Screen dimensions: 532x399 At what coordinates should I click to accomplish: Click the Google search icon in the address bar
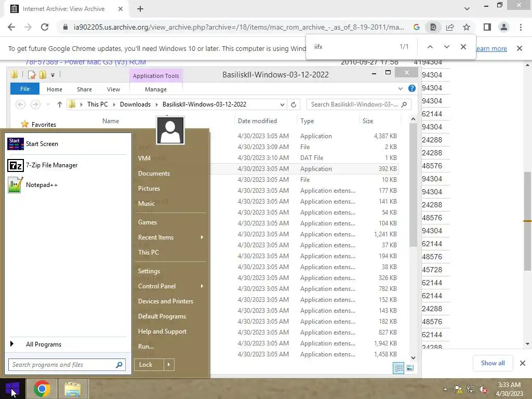pos(417,27)
